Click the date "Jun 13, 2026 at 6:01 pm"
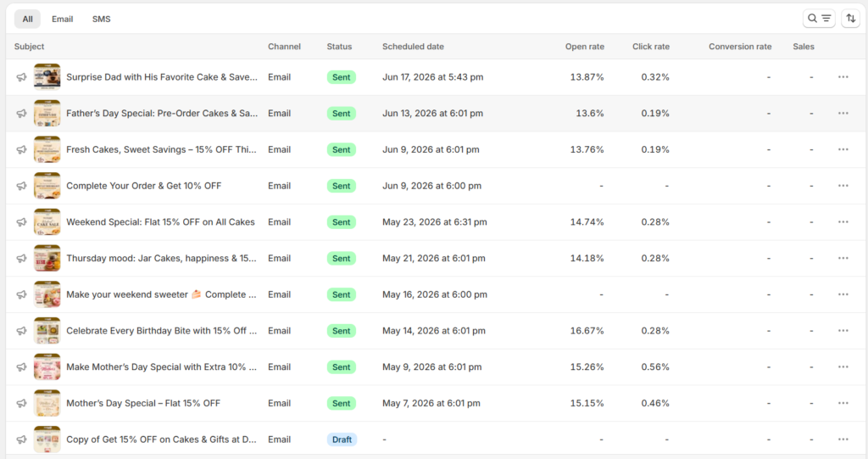Screen dimensions: 868x459 click(x=432, y=113)
